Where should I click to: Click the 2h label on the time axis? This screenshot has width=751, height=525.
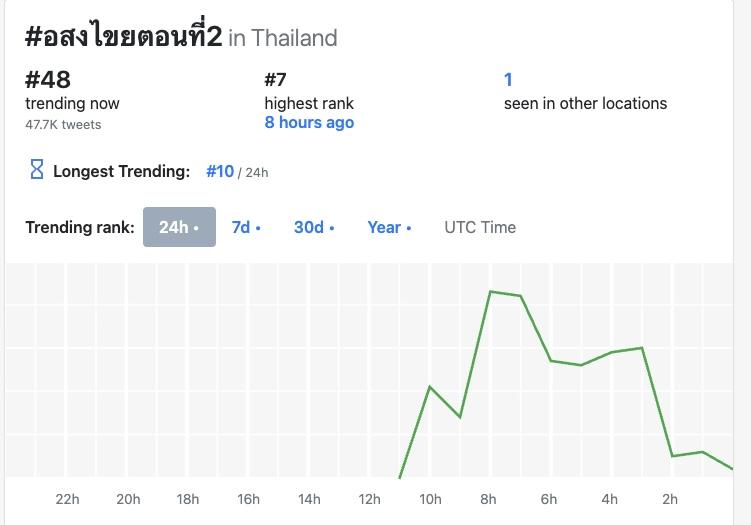coord(671,499)
